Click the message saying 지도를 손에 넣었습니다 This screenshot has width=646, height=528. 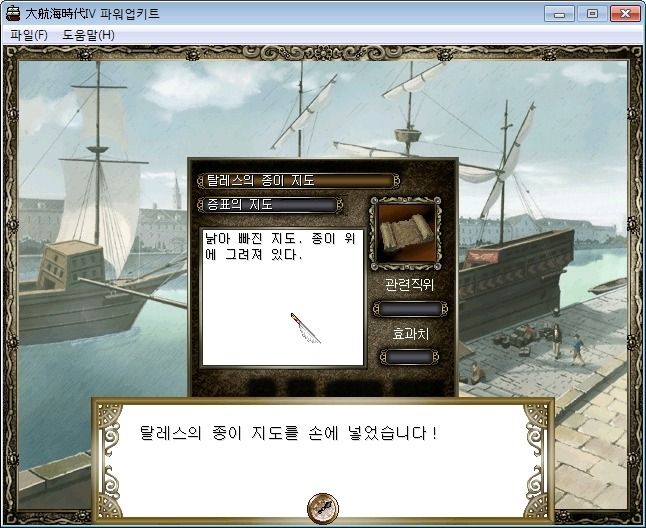(x=288, y=433)
